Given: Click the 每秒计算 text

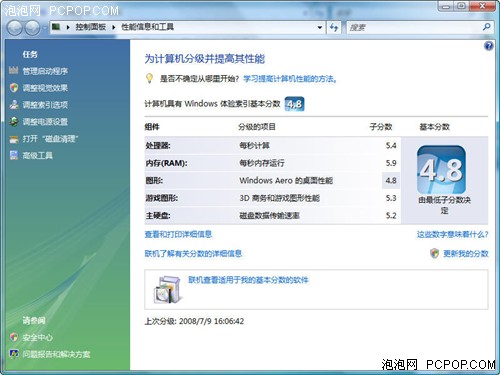Looking at the screenshot, I should click(x=254, y=146).
